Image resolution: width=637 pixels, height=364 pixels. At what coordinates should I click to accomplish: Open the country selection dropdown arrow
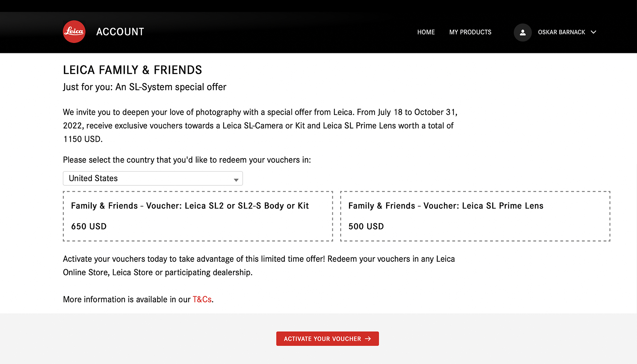click(236, 180)
